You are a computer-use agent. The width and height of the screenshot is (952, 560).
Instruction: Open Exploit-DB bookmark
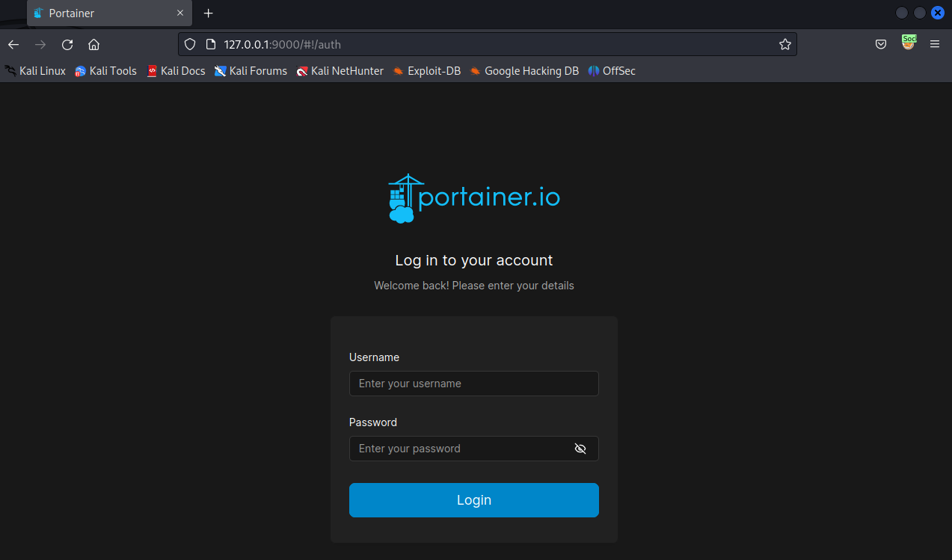(x=426, y=71)
